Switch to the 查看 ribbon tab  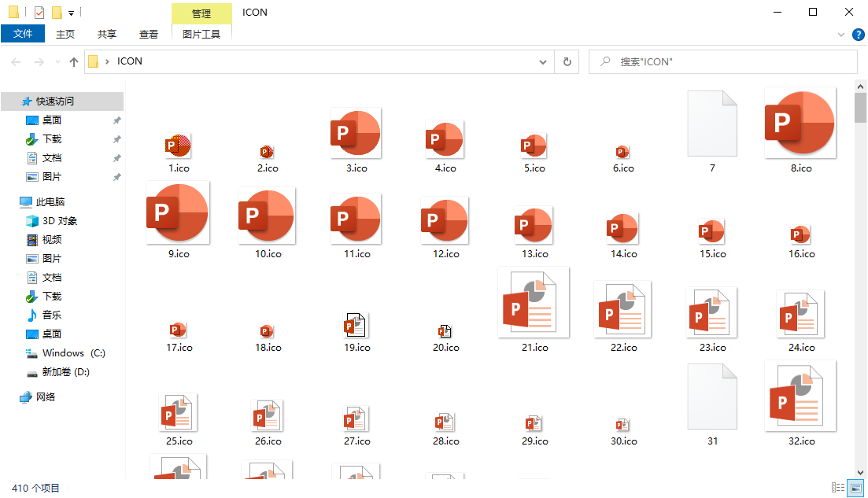coord(149,35)
